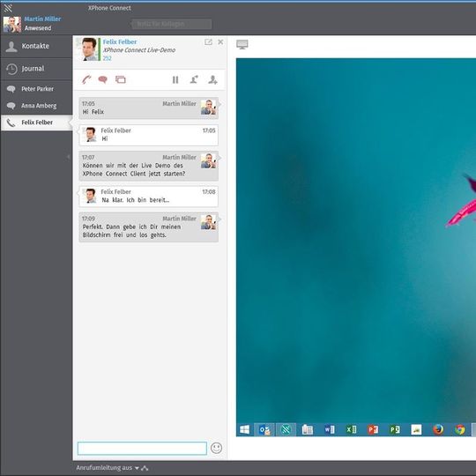Open file explorer icon in shared taskbar
Viewport: 476px width, 476px height.
pyautogui.click(x=308, y=429)
